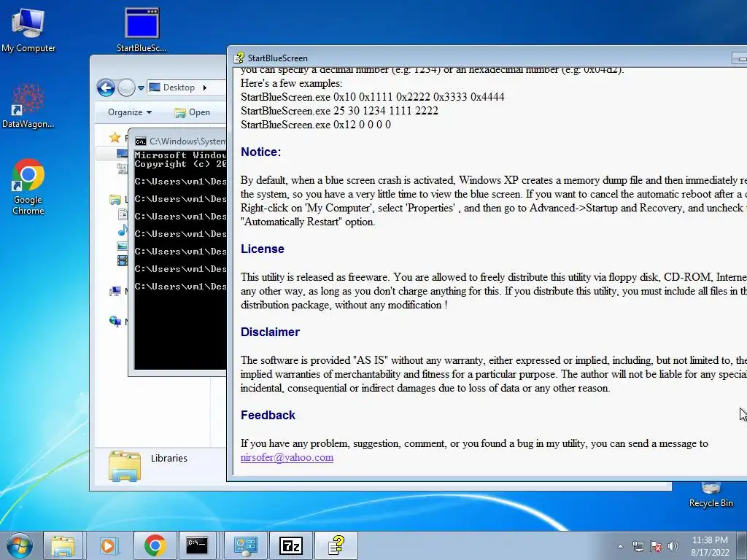Show hidden system tray icons
Image resolution: width=747 pixels, height=560 pixels.
tap(620, 546)
